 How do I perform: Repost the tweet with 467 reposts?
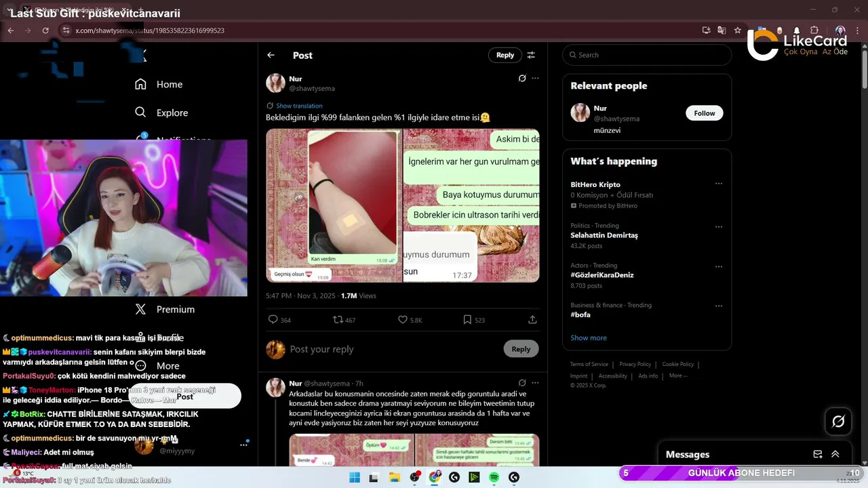tap(338, 320)
